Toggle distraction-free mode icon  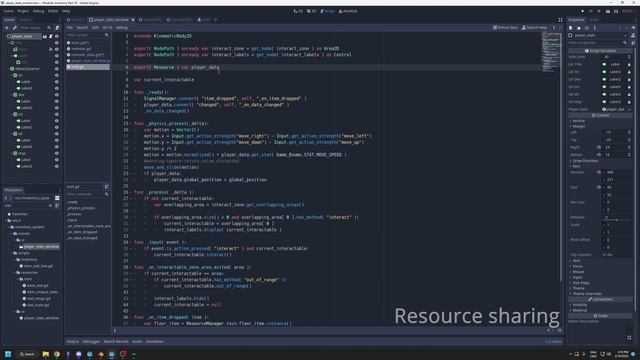tap(560, 20)
